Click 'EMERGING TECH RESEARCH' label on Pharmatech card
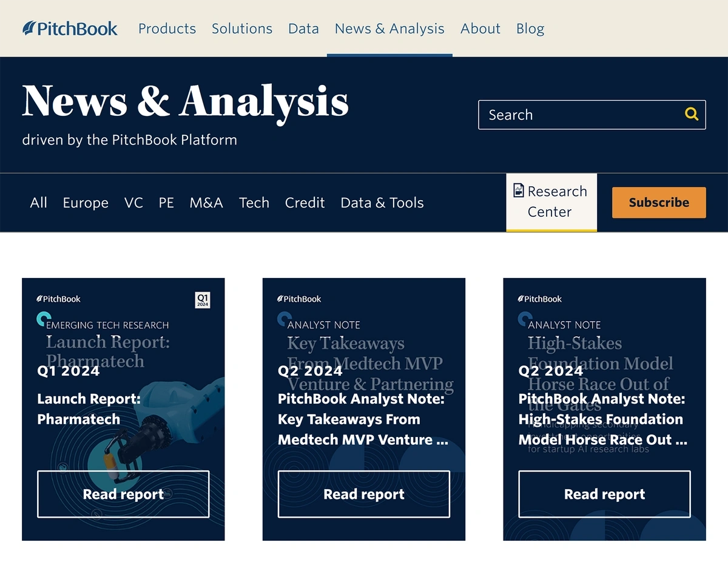 tap(107, 325)
